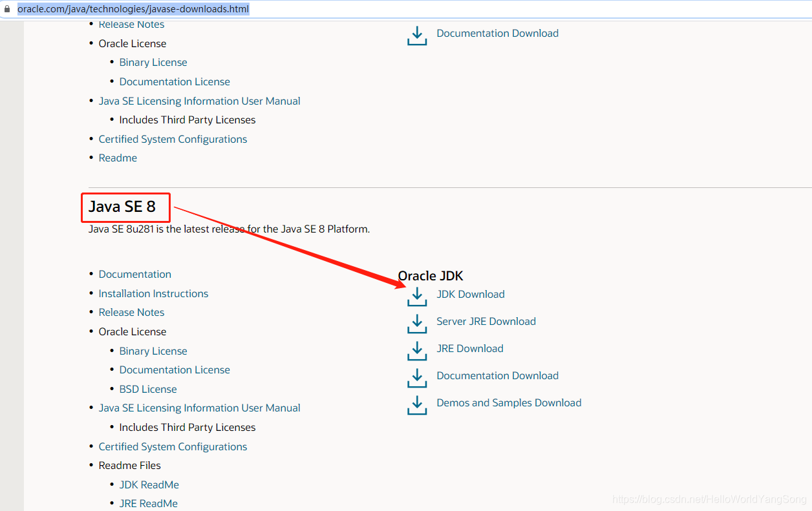Click the download icon beside the topmost Documentation Download
Screen dimensions: 812x511
(x=417, y=36)
